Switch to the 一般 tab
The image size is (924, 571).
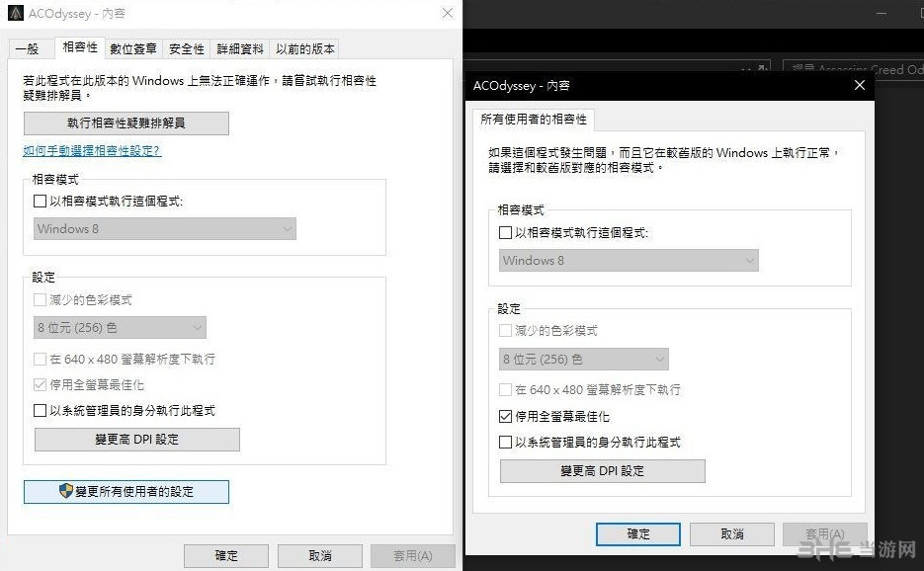pyautogui.click(x=27, y=48)
